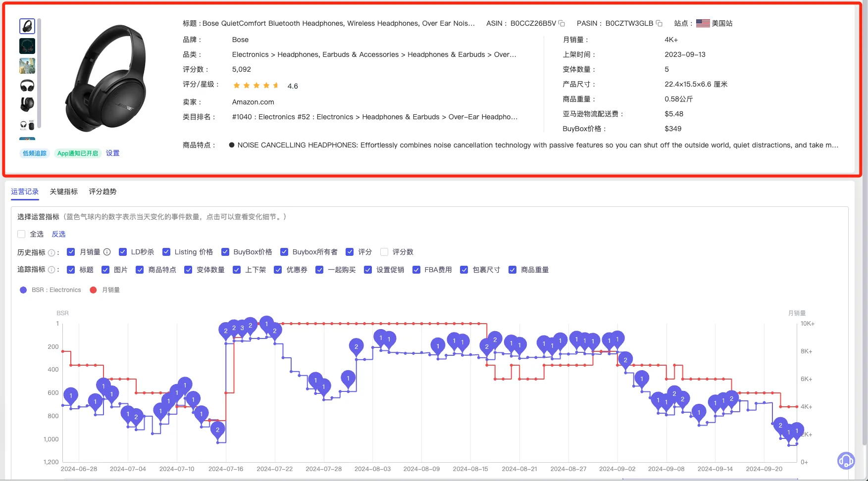This screenshot has height=481, width=868.
Task: Uncheck the 评分 checkbox
Action: click(x=350, y=252)
